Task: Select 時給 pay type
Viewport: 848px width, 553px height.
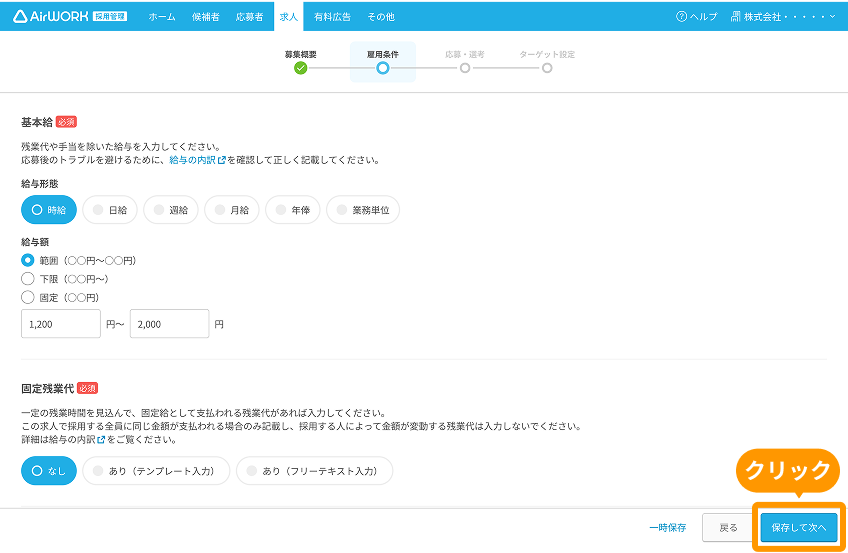Action: pyautogui.click(x=49, y=210)
